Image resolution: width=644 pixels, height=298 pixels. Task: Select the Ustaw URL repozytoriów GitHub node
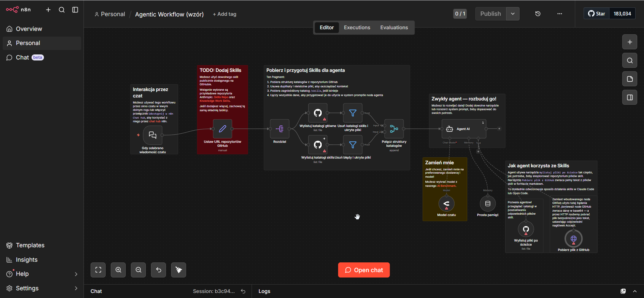(222, 129)
